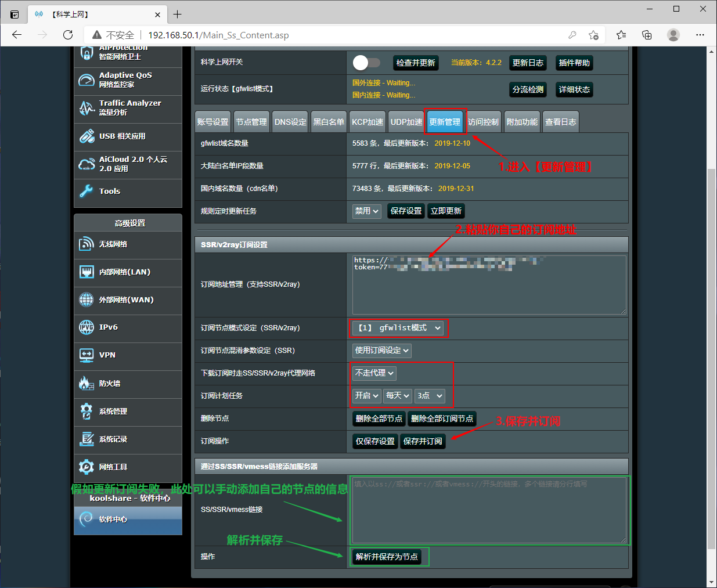Expand the 规则定时更新任务 禁用 dropdown
This screenshot has height=588, width=717.
(x=367, y=211)
